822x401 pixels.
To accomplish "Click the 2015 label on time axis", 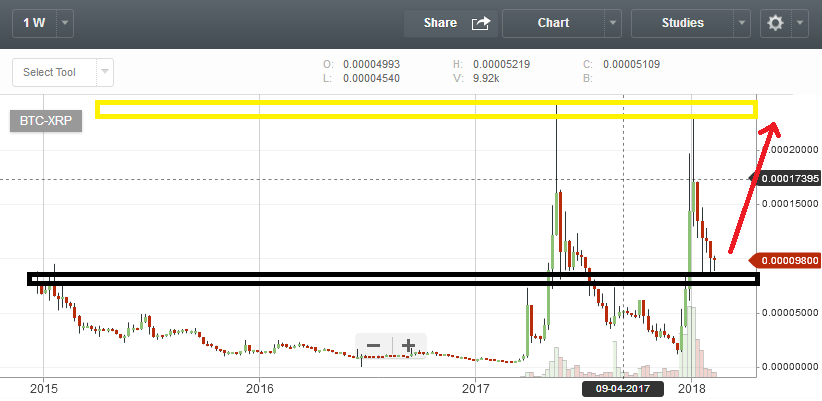I will pyautogui.click(x=43, y=388).
